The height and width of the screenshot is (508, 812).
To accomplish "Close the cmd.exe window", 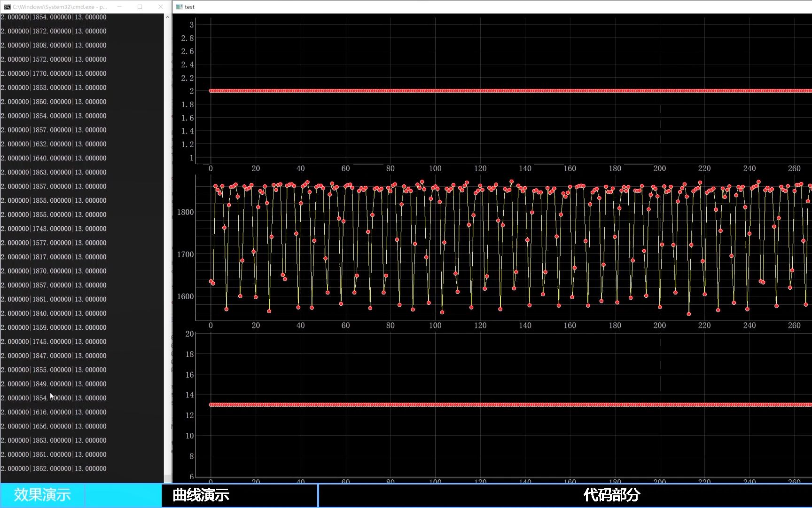I will click(160, 7).
